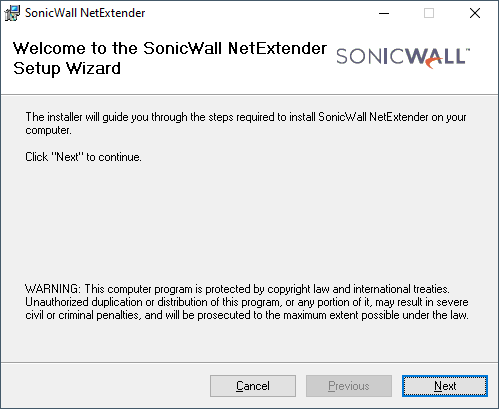Cancel the NetExtender installation

[x=253, y=386]
